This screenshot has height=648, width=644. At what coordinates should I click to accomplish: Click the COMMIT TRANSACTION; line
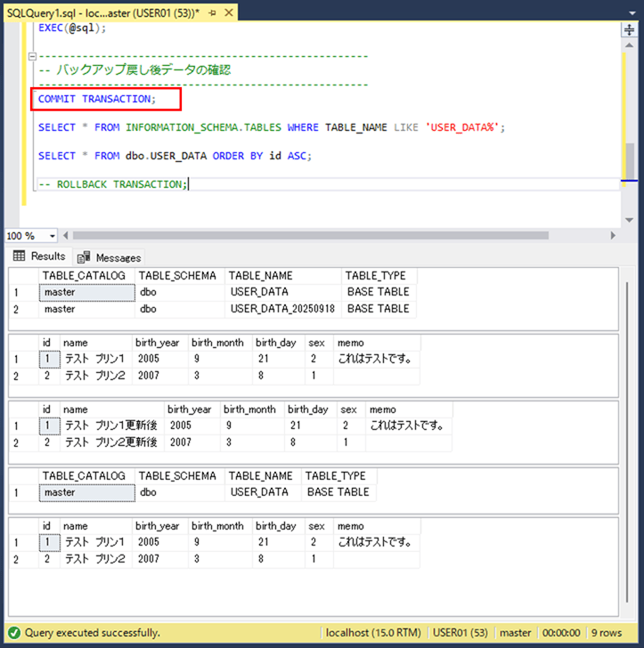point(97,99)
